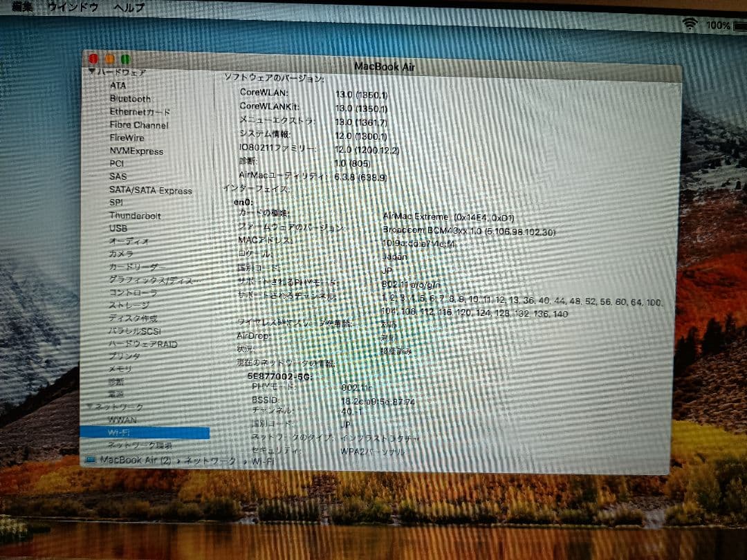Select メモリ in the sidebar
The image size is (747, 560).
click(120, 369)
